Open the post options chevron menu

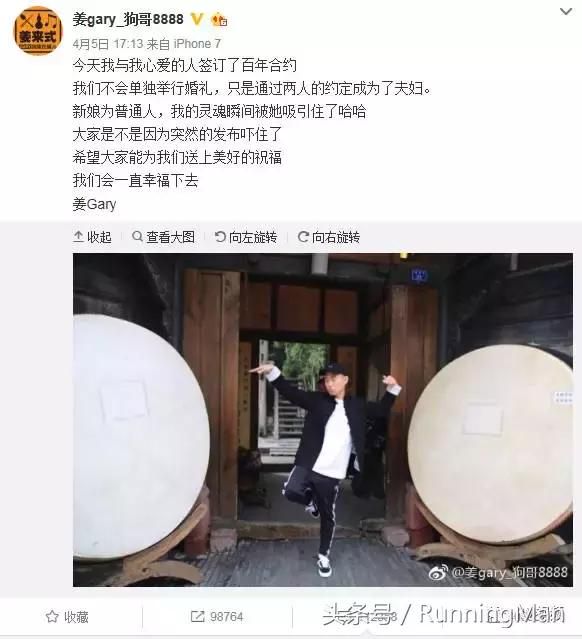coord(566,11)
